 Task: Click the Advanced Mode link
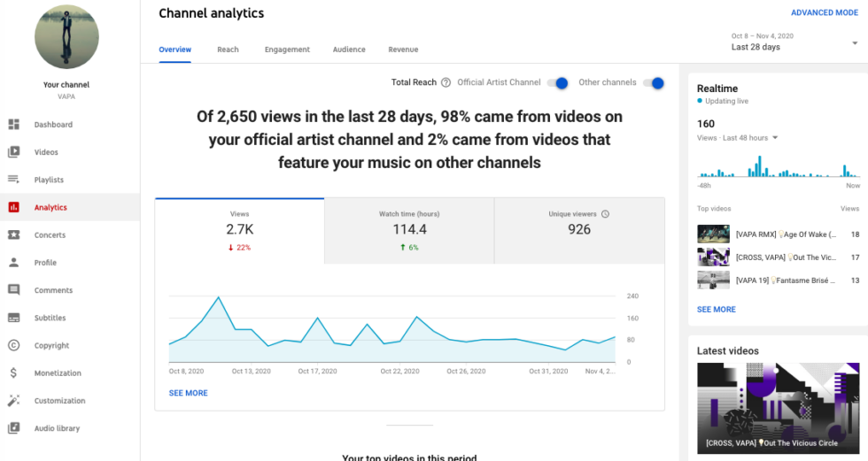click(x=824, y=13)
